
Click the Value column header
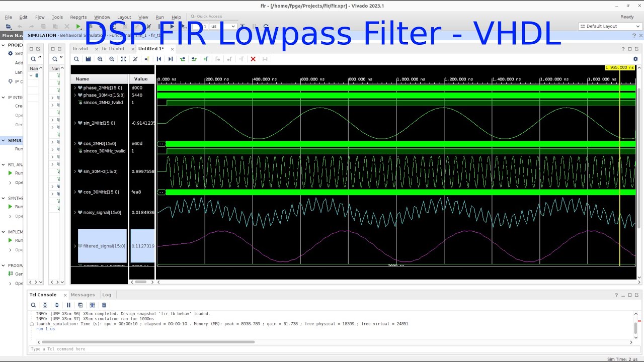(x=141, y=79)
